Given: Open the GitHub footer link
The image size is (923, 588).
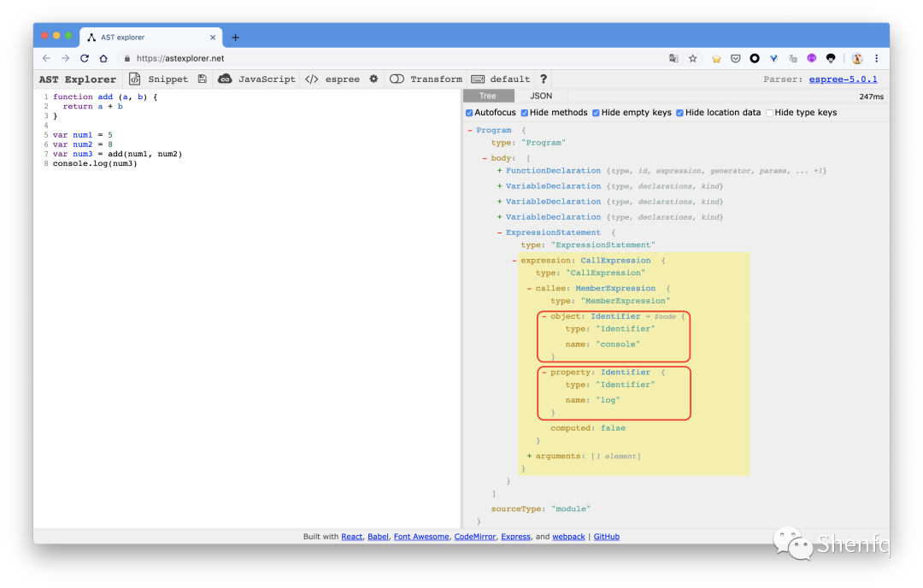Looking at the screenshot, I should (606, 537).
